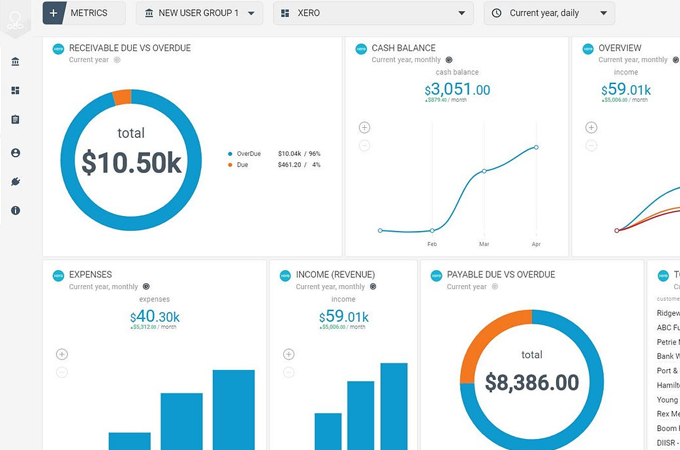Zoom in on the Expenses chart
Screen dimensions: 680x450
coord(62,354)
